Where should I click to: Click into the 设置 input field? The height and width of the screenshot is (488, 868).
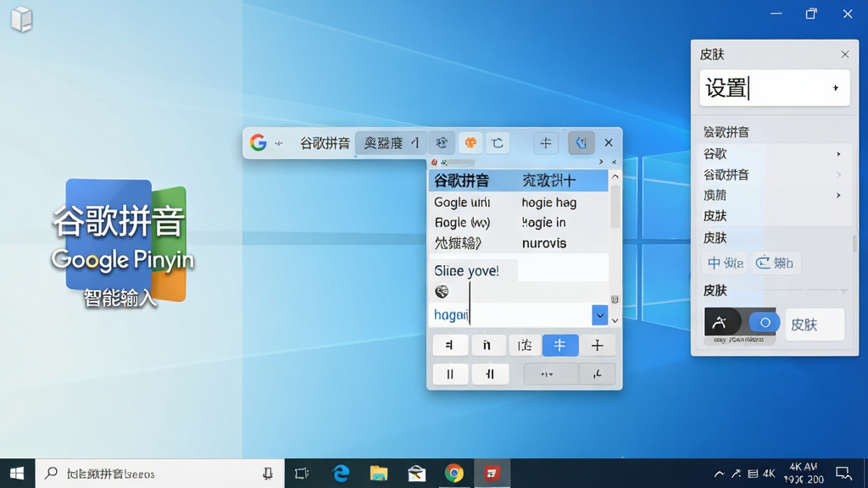(775, 88)
